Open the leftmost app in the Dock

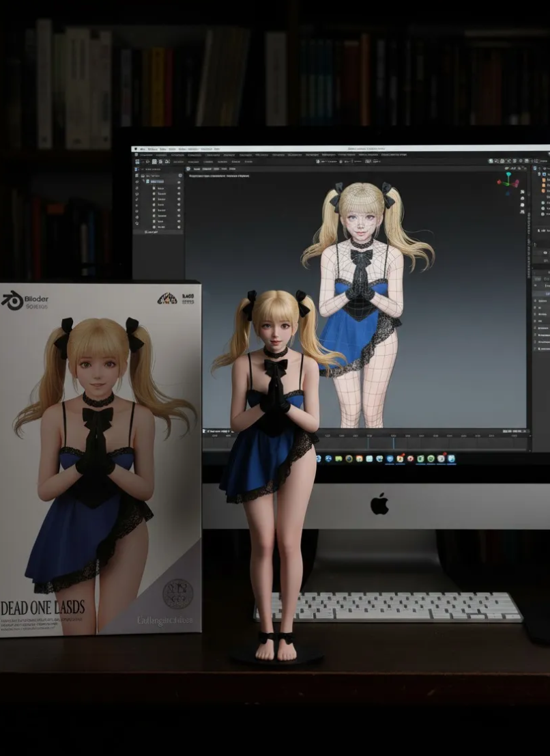point(319,458)
